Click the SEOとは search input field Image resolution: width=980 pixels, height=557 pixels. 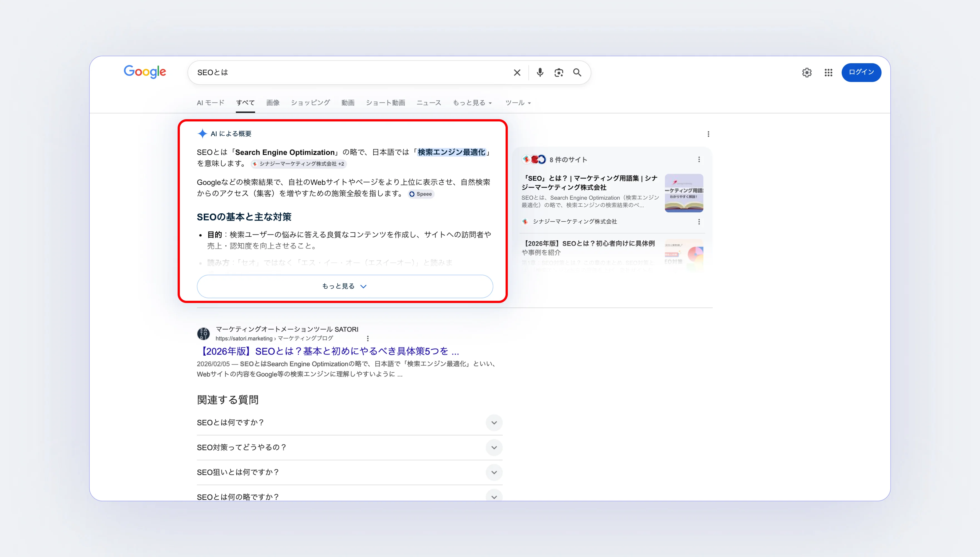(352, 73)
